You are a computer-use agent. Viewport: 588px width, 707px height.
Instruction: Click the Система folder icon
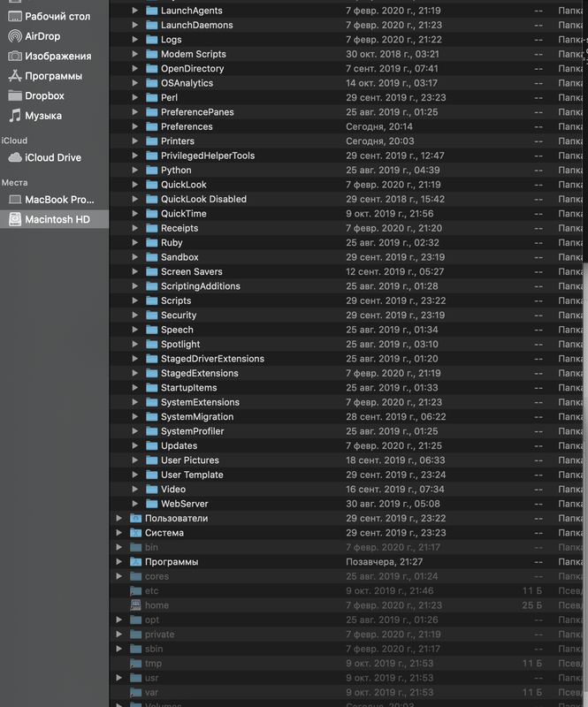135,533
